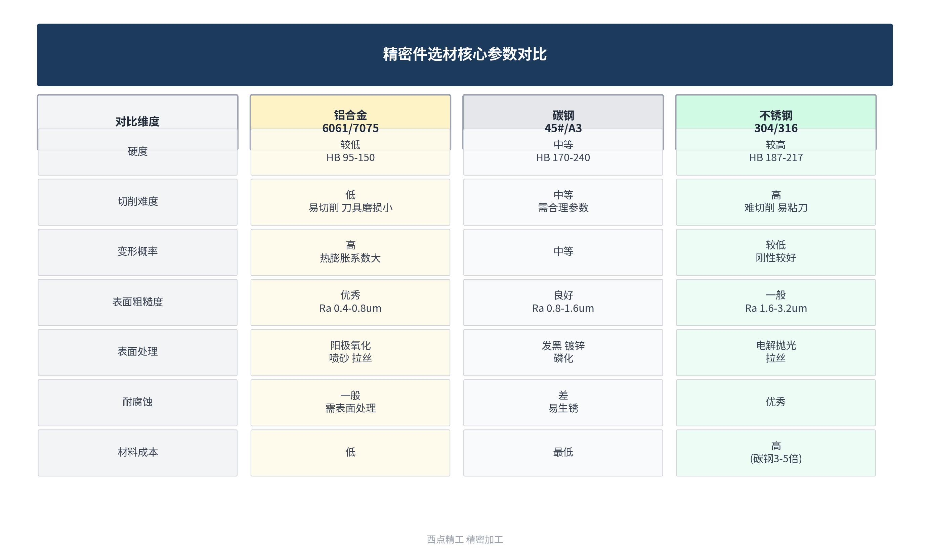Select the 高 (碳钢3-5倍) cost cell
930x560 pixels.
click(x=776, y=453)
